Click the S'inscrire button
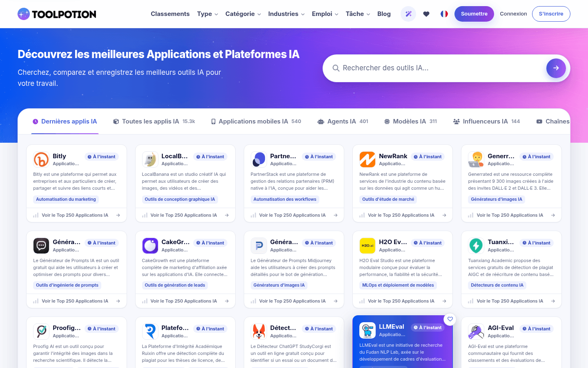This screenshot has width=588, height=368. (551, 14)
